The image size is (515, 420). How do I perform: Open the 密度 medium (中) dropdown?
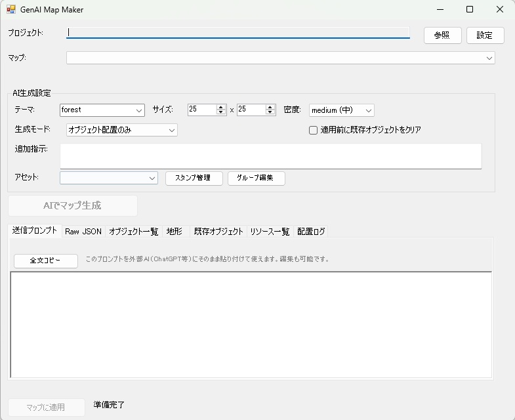342,110
